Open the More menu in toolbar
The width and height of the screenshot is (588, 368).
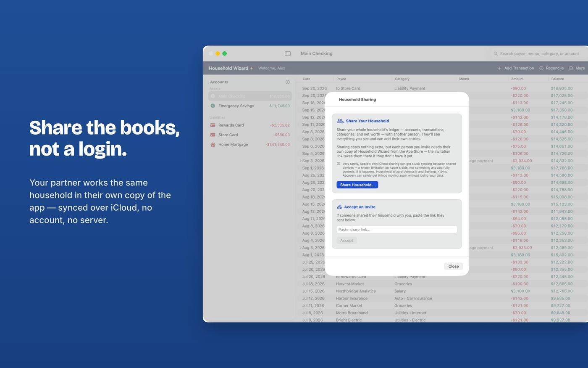[577, 68]
